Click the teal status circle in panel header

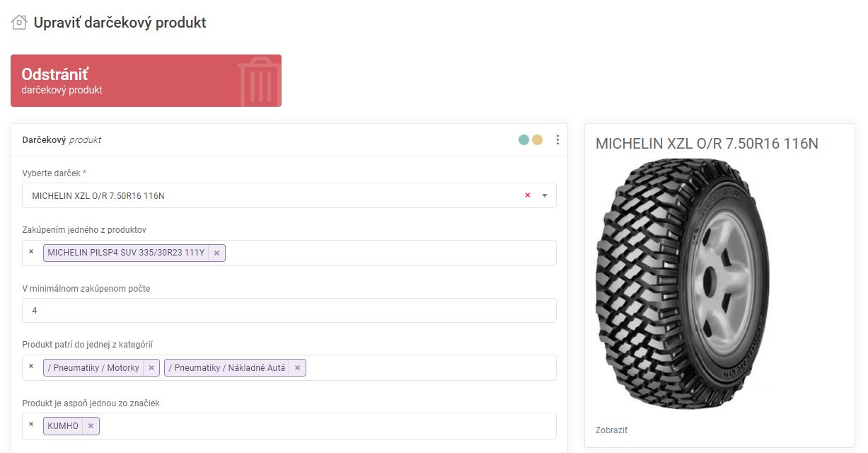[x=523, y=140]
